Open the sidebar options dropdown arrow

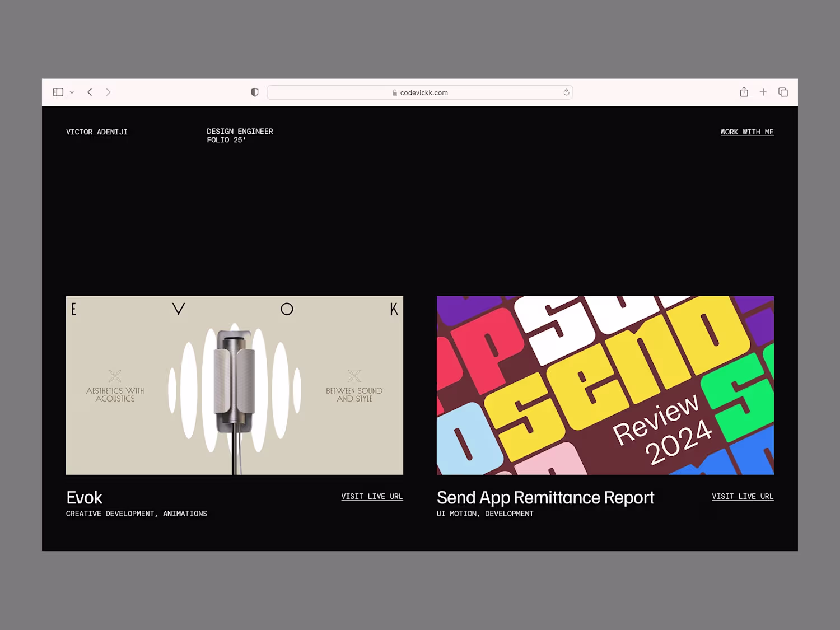[x=72, y=92]
